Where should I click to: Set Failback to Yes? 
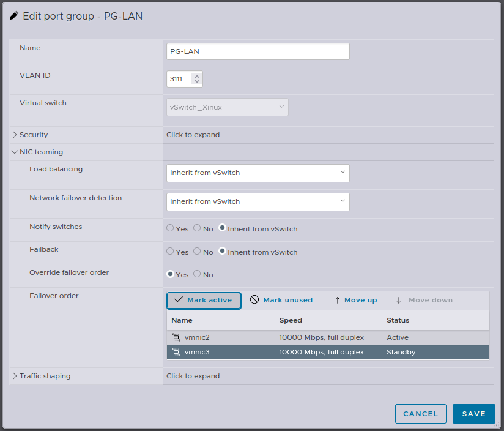pos(170,251)
